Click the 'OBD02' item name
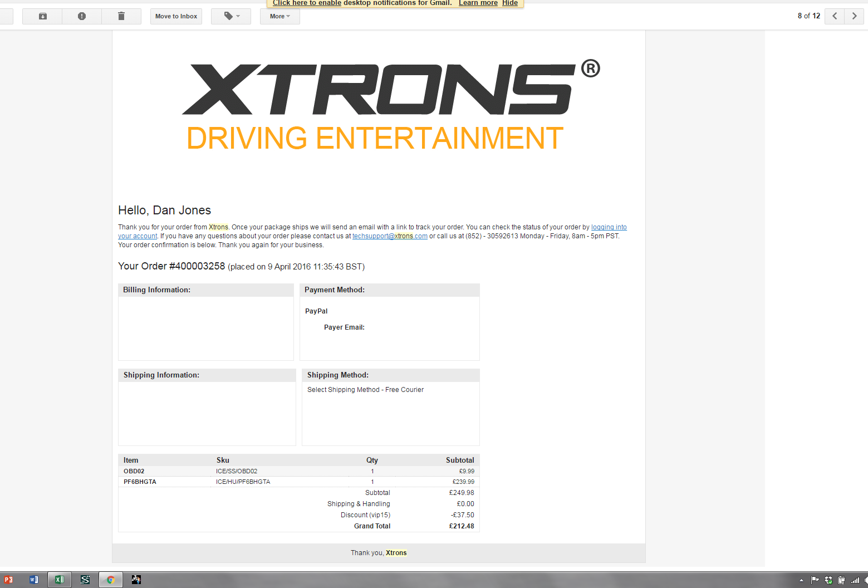Viewport: 868px width, 588px height. point(134,471)
